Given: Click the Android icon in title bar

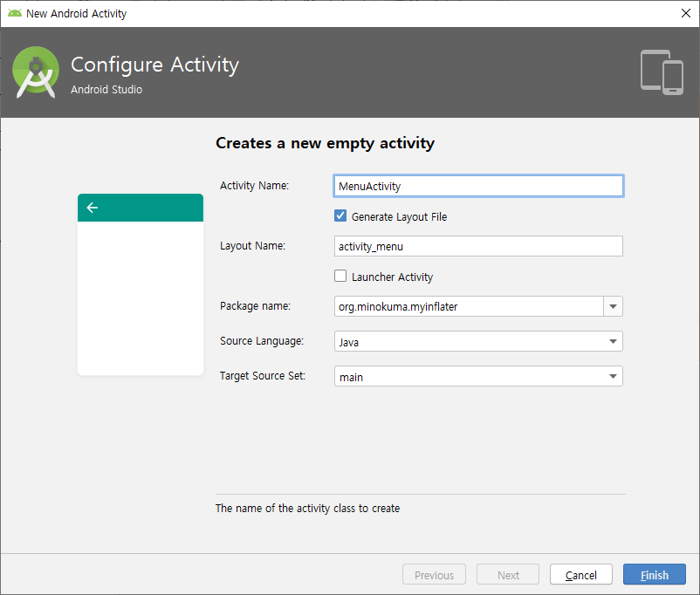Looking at the screenshot, I should tap(15, 13).
